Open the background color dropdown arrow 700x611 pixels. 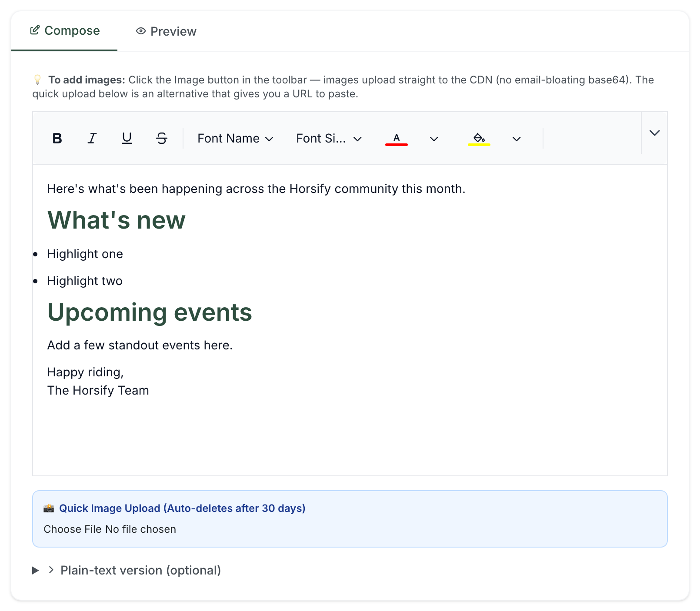coord(517,139)
